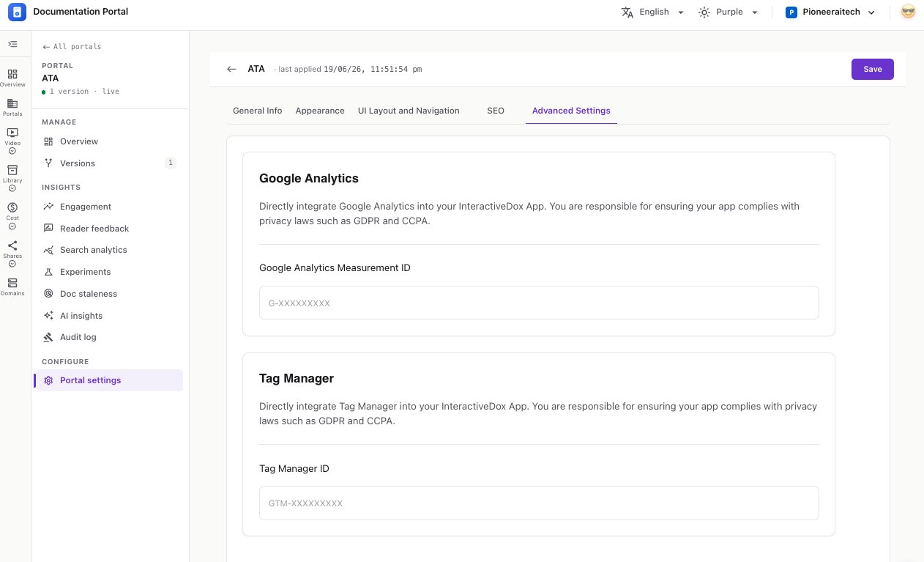Open AI insights page

(x=110, y=316)
